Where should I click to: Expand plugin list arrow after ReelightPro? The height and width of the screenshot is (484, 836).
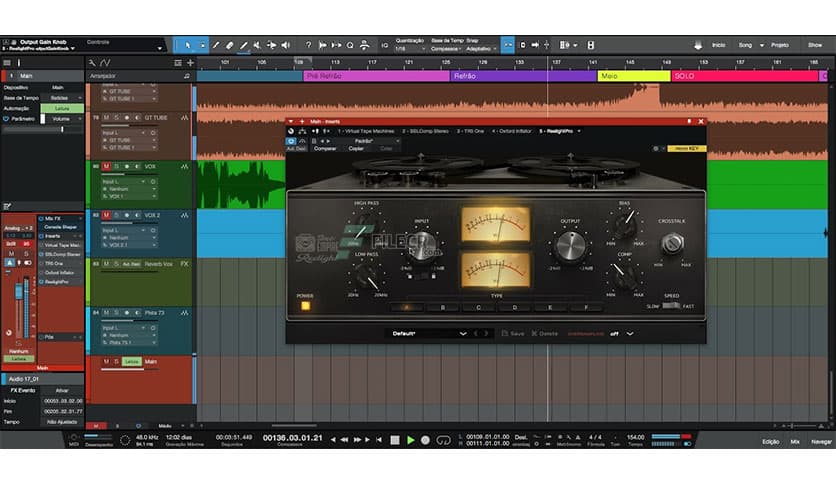click(x=579, y=131)
